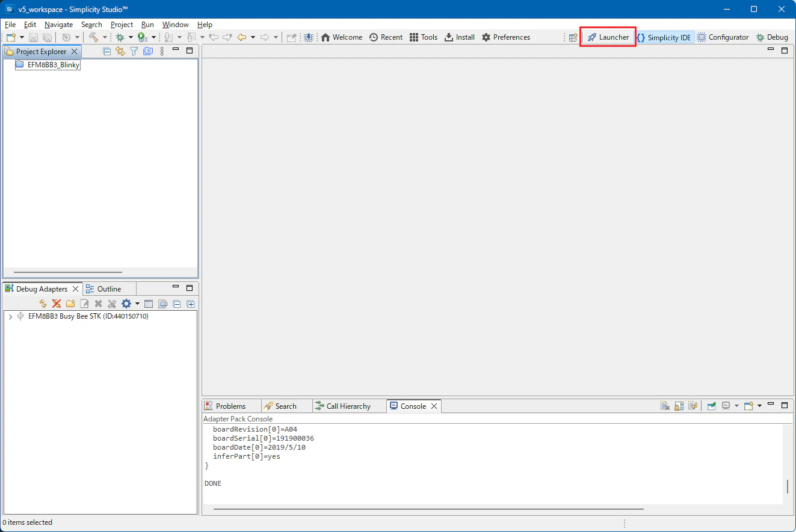Open Project Explorer View Menu dots
The height and width of the screenshot is (532, 796).
click(162, 52)
